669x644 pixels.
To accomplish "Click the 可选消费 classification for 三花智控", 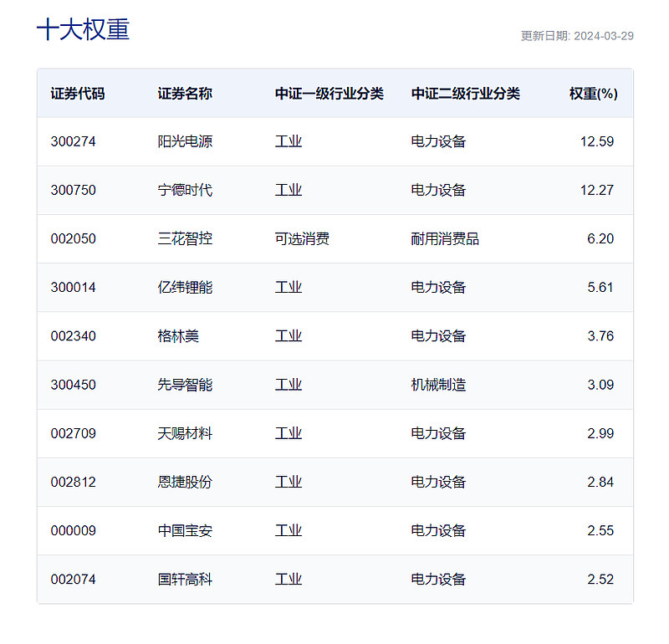I will [301, 238].
